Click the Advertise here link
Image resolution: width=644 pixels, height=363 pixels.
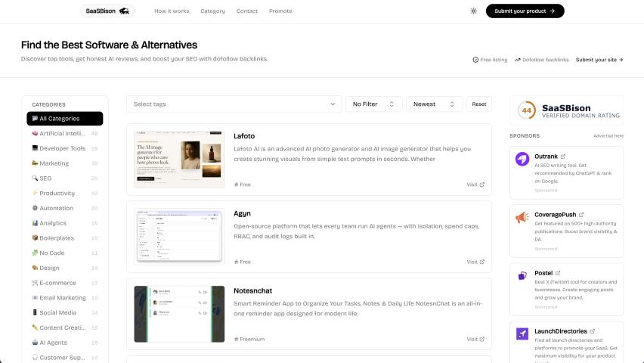click(x=608, y=135)
